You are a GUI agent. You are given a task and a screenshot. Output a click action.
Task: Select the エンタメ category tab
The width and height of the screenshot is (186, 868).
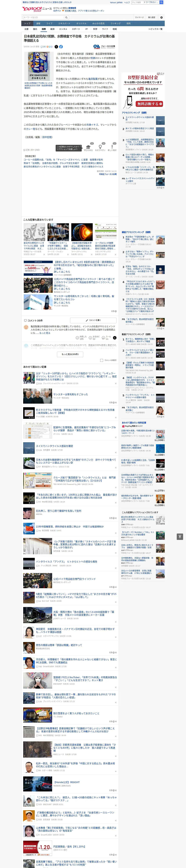point(63,29)
